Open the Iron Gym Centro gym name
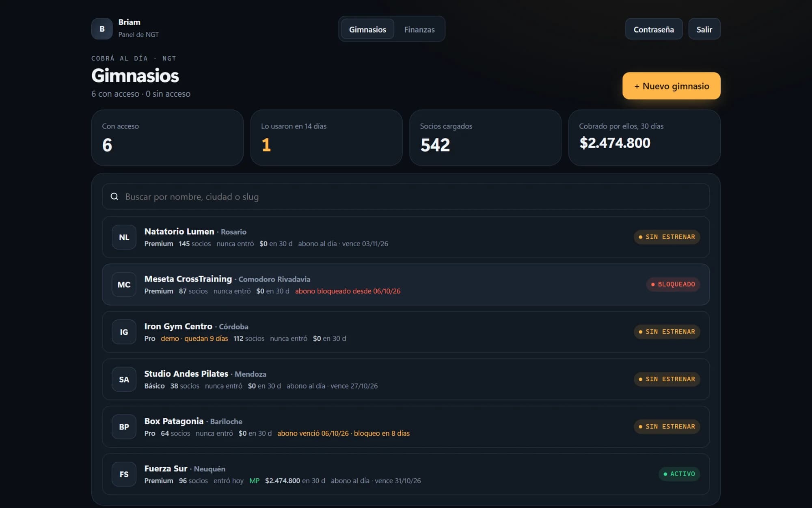This screenshot has height=508, width=812. coord(178,326)
